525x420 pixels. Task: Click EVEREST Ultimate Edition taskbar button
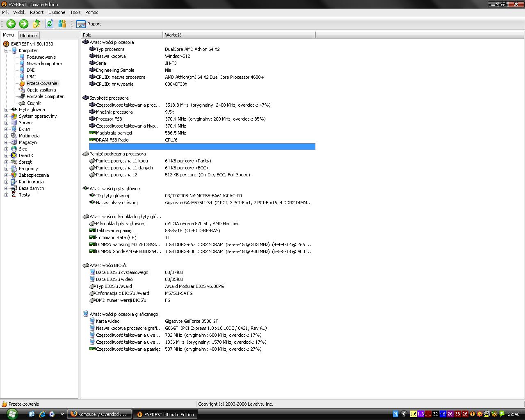166,414
